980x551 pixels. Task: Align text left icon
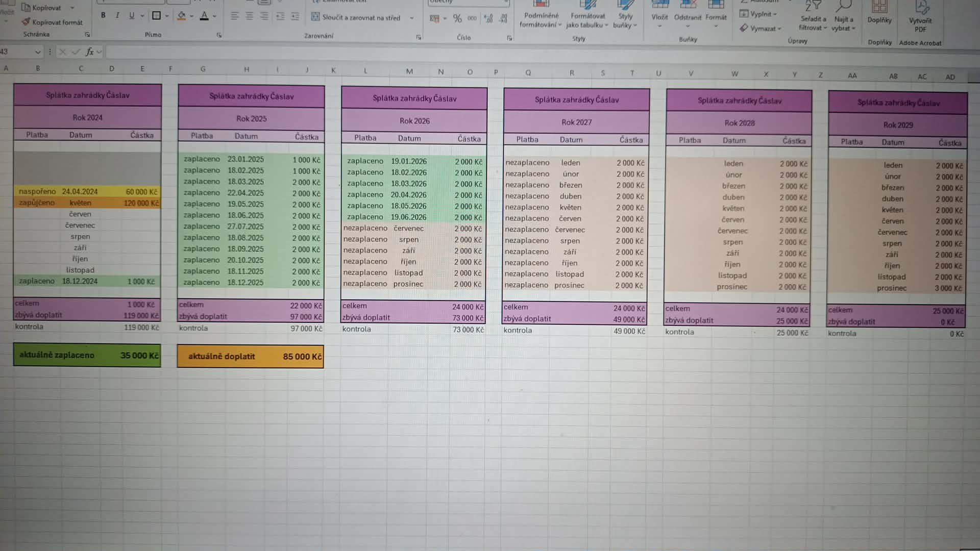point(235,16)
